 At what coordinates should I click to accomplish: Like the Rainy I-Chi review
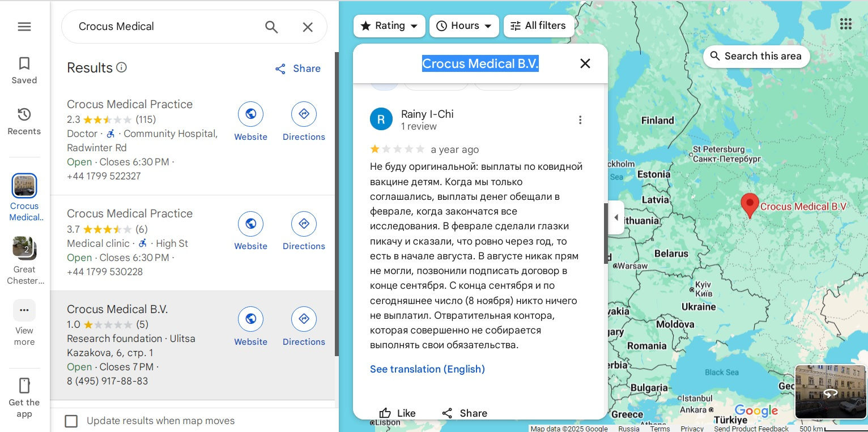pos(397,413)
